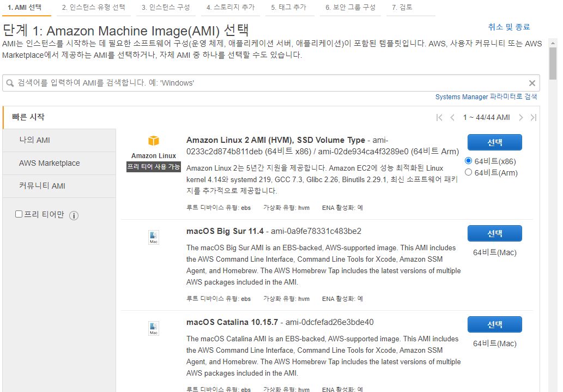Click the 단계 1: Amazon Machine Image(AMI) 선택 heading
The height and width of the screenshot is (392, 563).
[x=125, y=31]
